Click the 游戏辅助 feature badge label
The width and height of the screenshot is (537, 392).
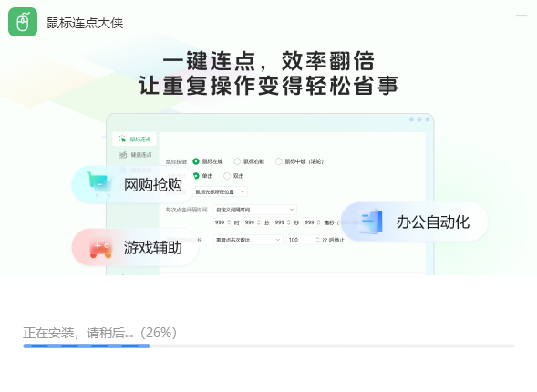153,248
